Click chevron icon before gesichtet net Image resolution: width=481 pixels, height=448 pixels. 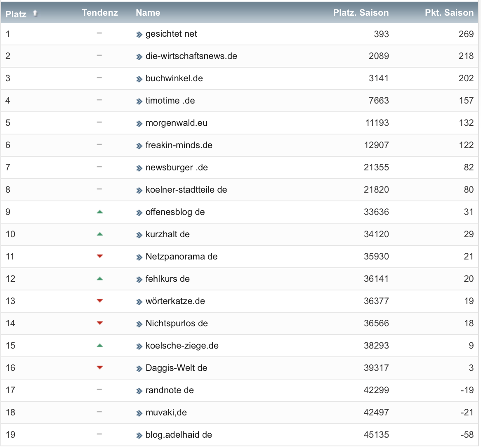click(x=139, y=35)
